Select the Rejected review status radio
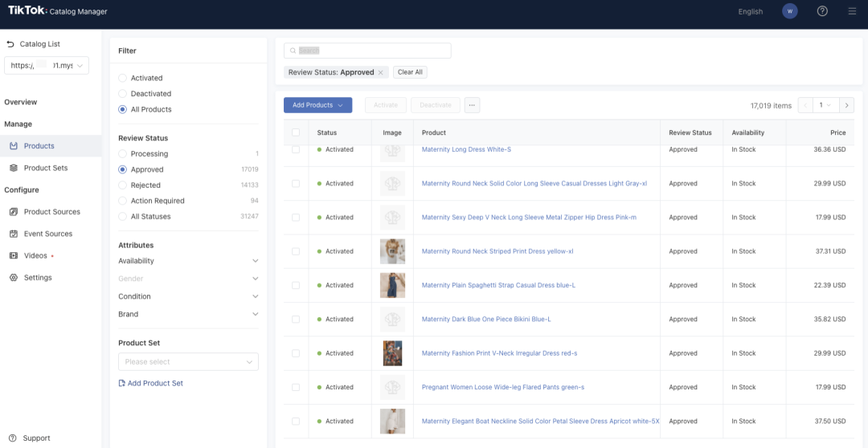This screenshot has height=448, width=868. pyautogui.click(x=122, y=185)
